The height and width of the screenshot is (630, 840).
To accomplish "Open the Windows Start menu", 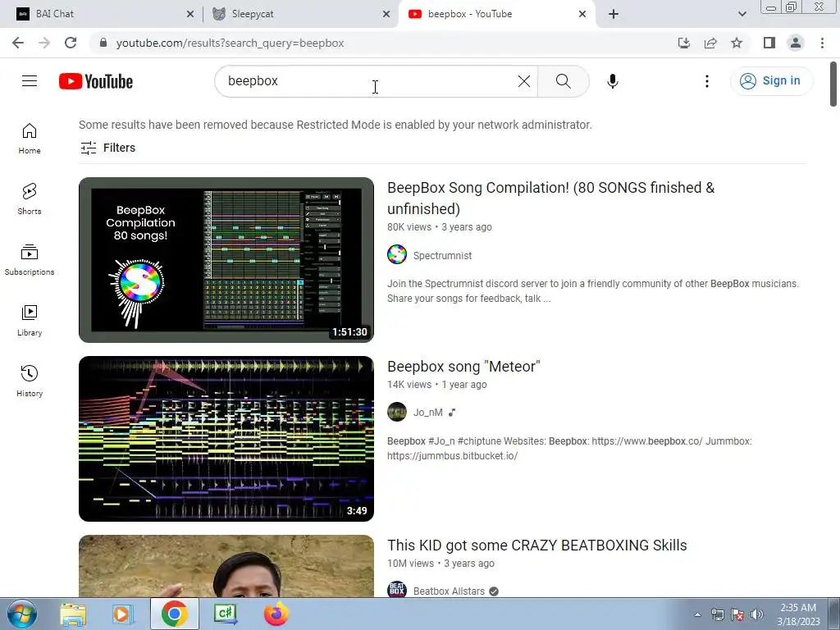I will 22,614.
